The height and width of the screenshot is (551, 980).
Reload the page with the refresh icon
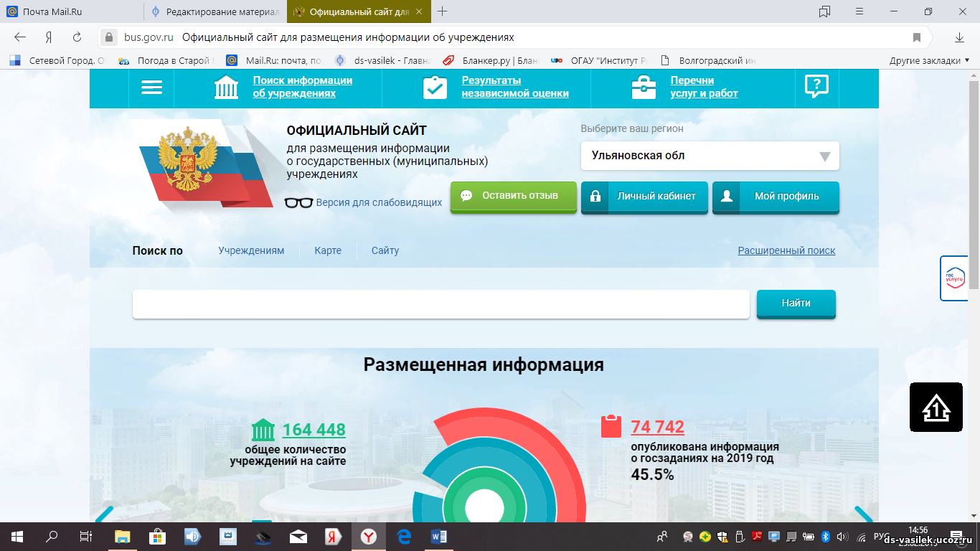point(77,37)
